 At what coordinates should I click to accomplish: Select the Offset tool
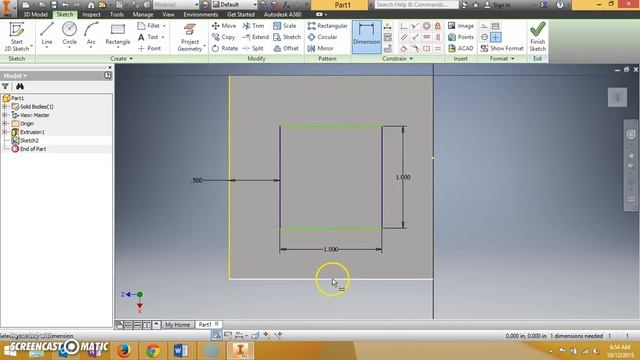point(286,48)
